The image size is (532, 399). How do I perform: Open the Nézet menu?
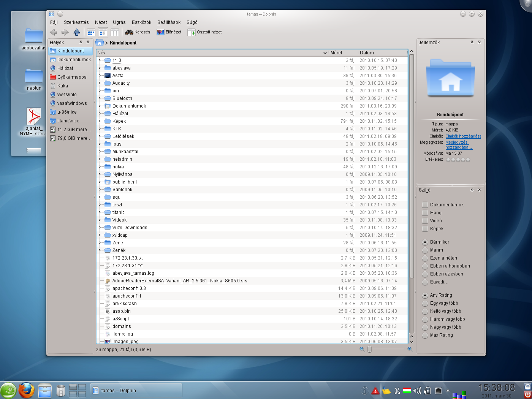pyautogui.click(x=101, y=22)
